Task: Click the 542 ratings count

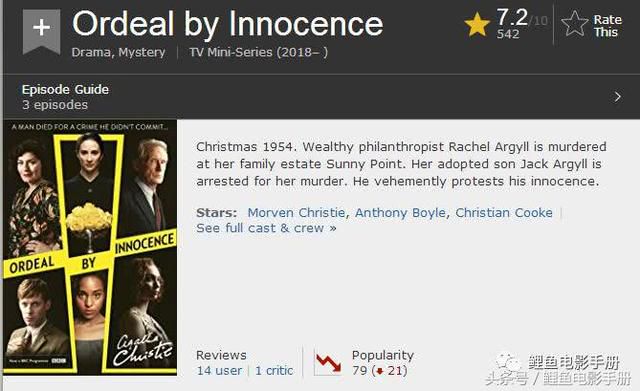Action: pyautogui.click(x=508, y=34)
